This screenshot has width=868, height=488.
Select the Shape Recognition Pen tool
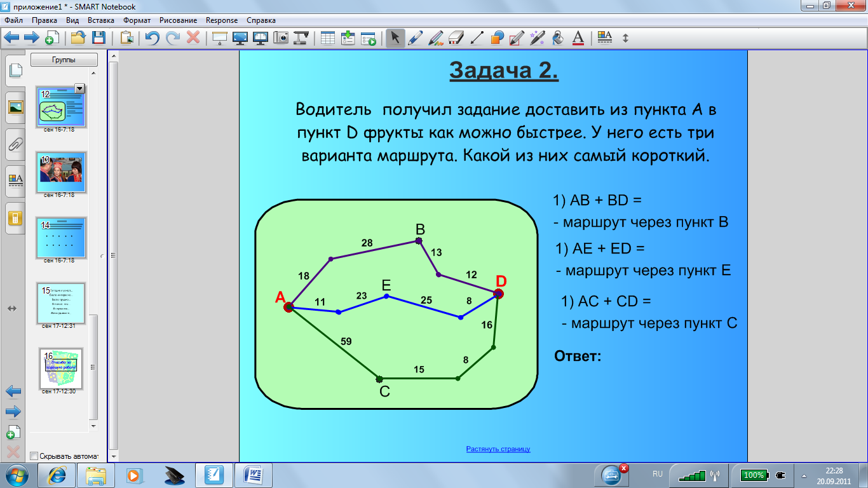[x=517, y=37]
